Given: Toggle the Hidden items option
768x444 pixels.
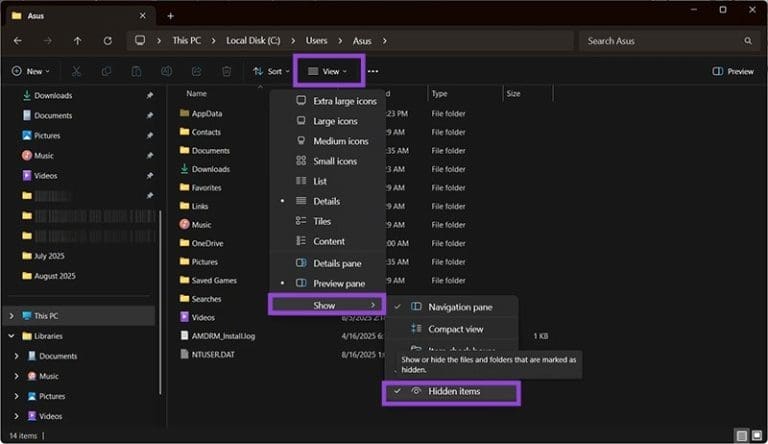Looking at the screenshot, I should click(x=453, y=392).
